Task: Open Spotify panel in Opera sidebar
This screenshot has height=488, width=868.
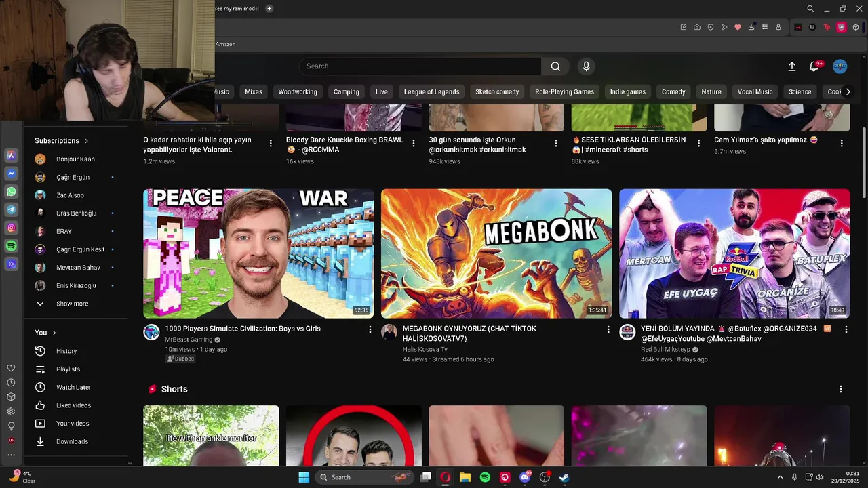Action: click(11, 246)
